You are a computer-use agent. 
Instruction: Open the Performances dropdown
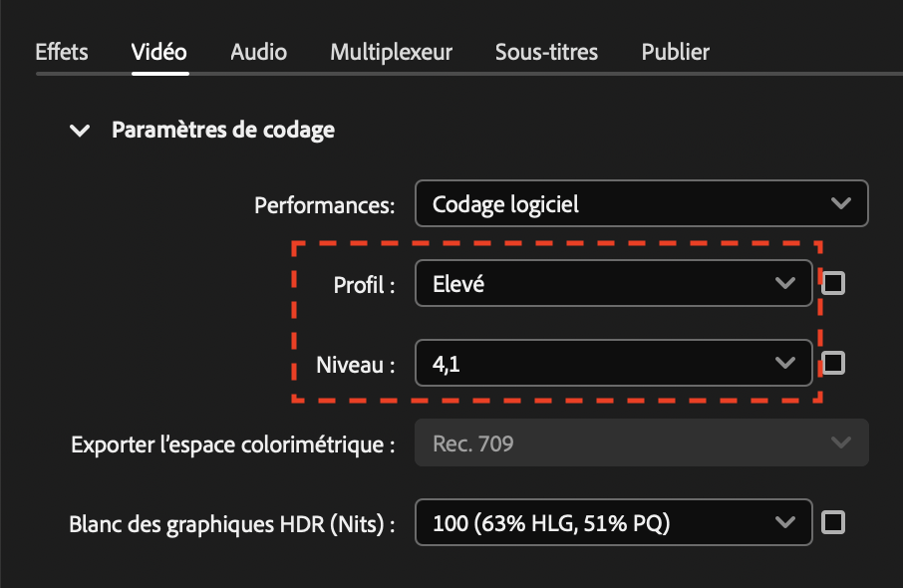[x=641, y=203]
